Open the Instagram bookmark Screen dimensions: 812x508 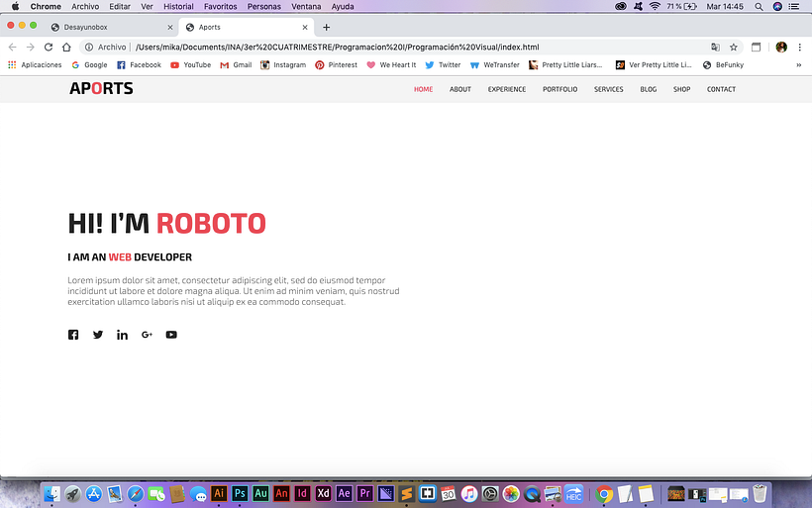coord(283,65)
